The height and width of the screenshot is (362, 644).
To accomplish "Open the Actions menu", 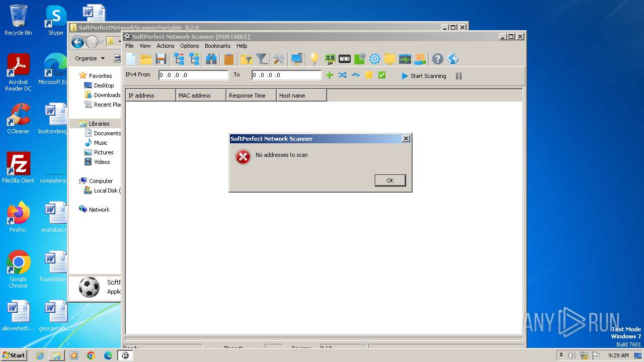I will click(165, 46).
